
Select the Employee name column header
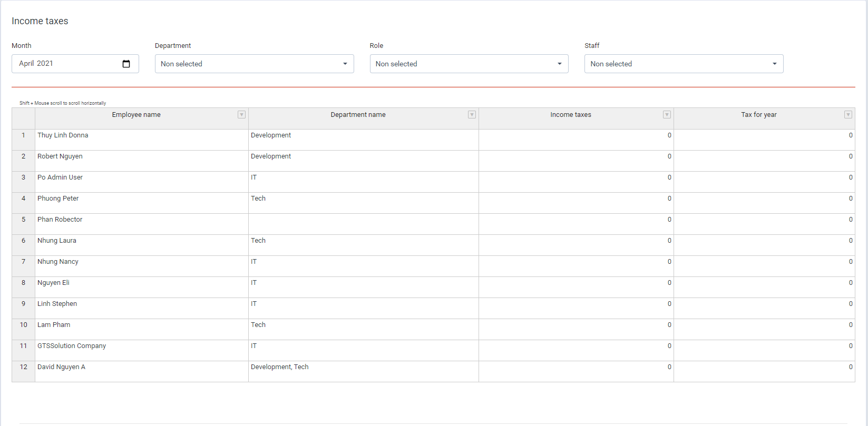click(x=136, y=115)
